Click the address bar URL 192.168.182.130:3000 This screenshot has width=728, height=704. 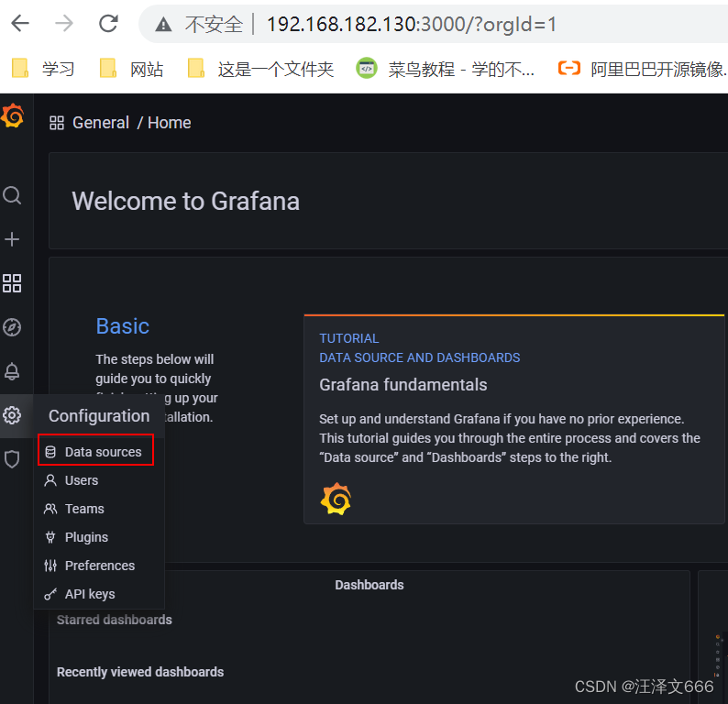coord(411,24)
